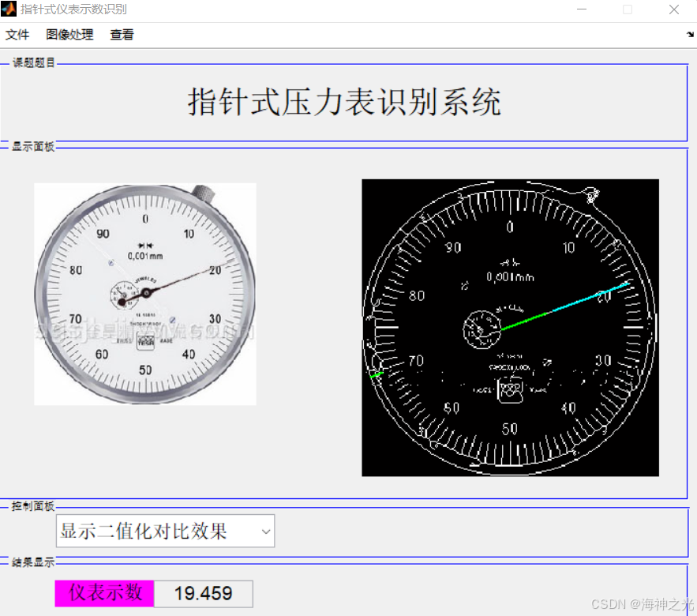Open the display effect dropdown in 控制面板

pos(163,531)
